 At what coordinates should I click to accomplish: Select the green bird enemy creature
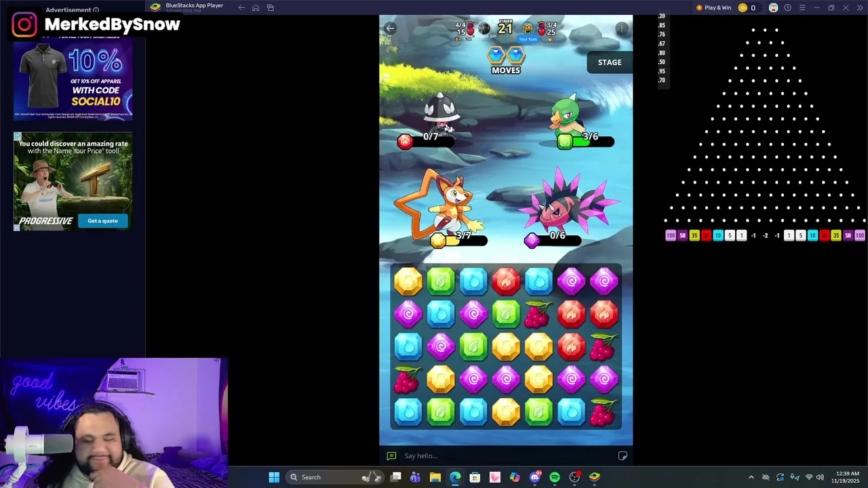(567, 115)
